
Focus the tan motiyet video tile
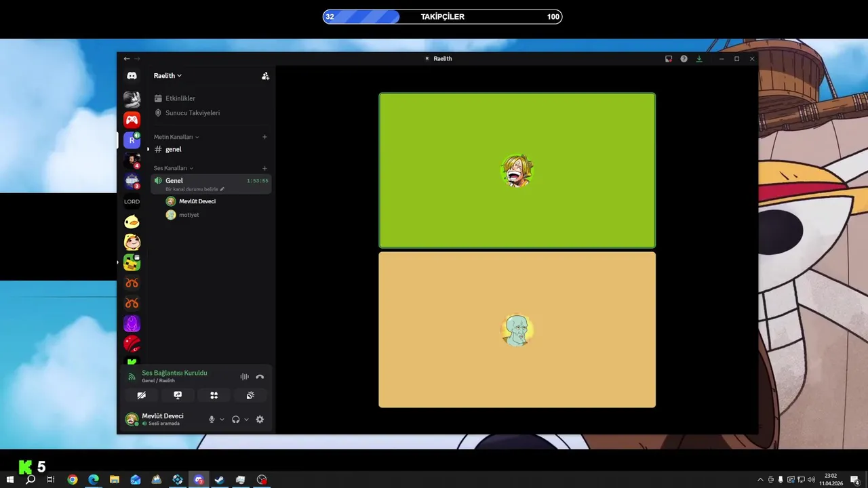[x=517, y=330]
